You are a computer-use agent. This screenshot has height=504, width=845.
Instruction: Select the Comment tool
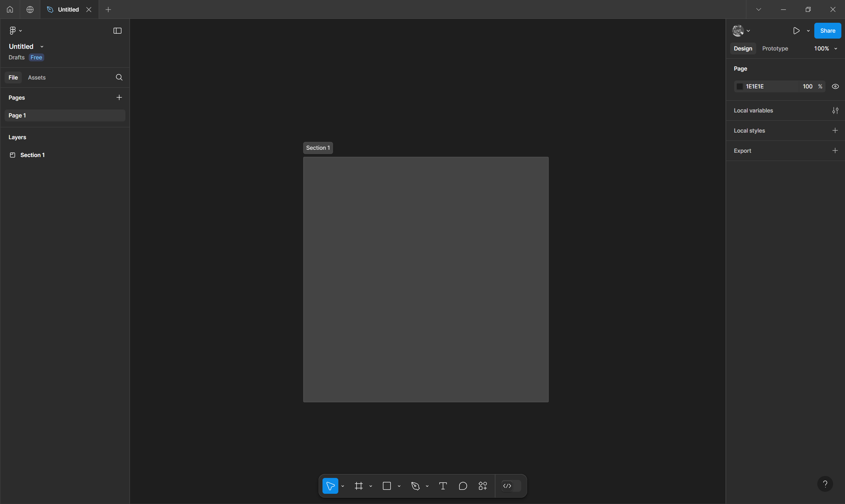(x=463, y=486)
